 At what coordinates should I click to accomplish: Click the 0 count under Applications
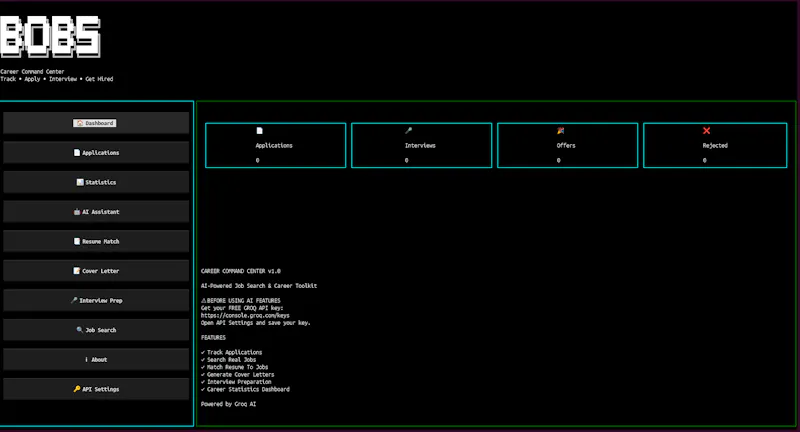(x=258, y=160)
